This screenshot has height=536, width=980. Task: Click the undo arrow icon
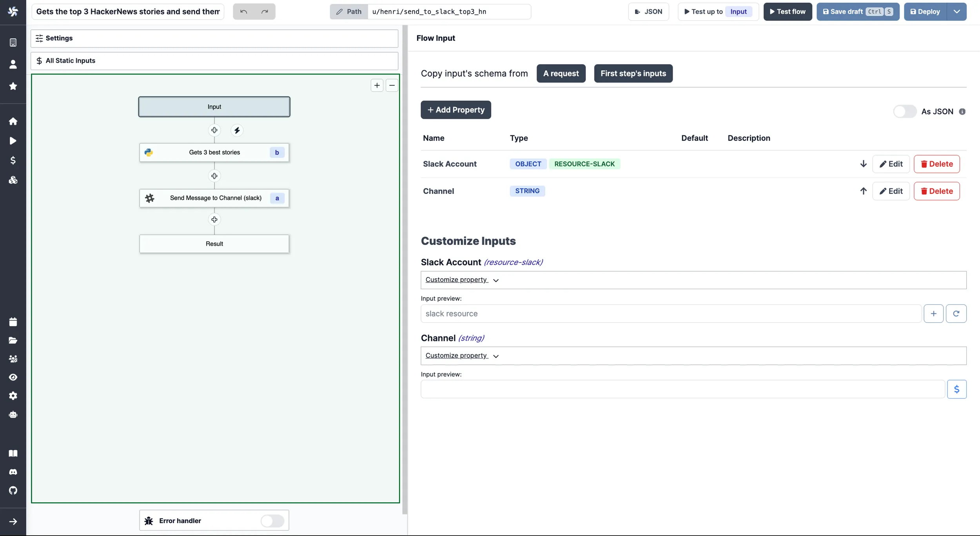244,11
